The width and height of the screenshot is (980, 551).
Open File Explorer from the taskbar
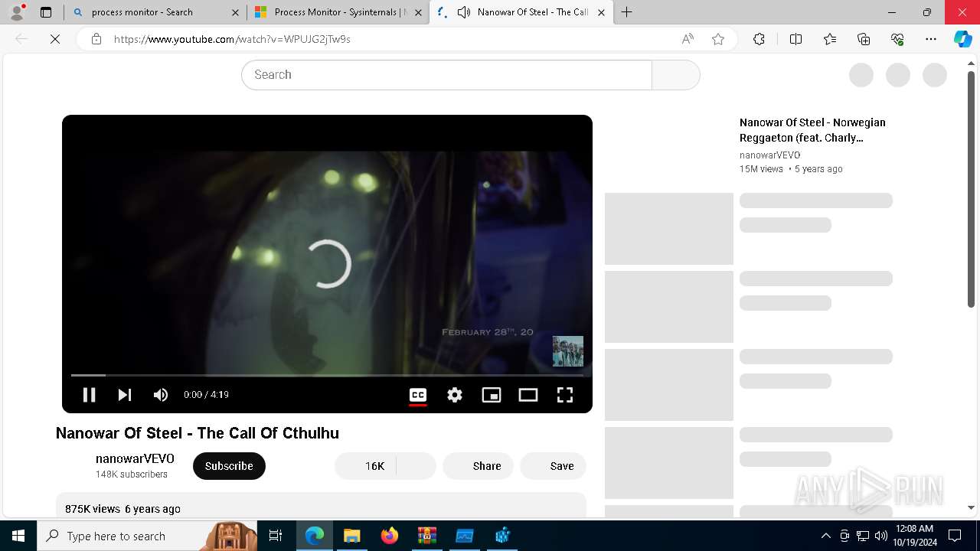[352, 536]
